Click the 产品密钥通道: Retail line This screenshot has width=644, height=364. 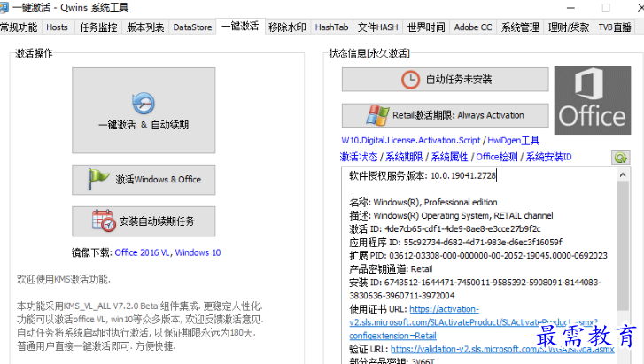point(391,269)
